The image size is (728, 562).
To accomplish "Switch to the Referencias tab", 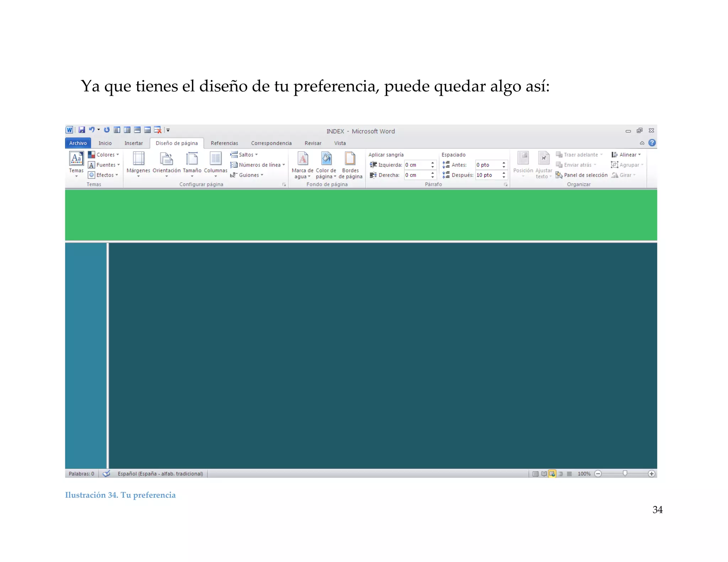I will point(224,143).
